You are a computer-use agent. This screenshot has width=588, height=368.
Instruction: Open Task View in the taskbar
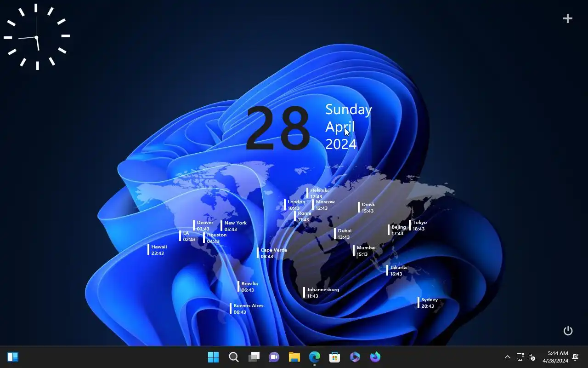(254, 357)
